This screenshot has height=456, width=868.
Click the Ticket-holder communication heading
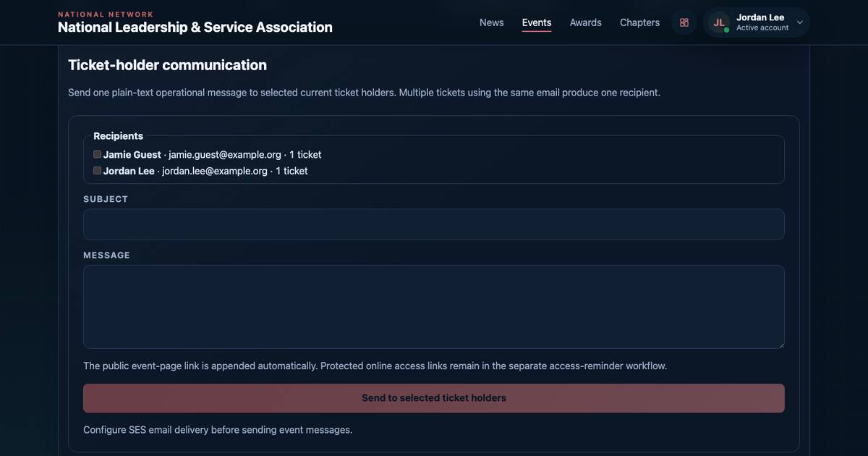pos(167,65)
